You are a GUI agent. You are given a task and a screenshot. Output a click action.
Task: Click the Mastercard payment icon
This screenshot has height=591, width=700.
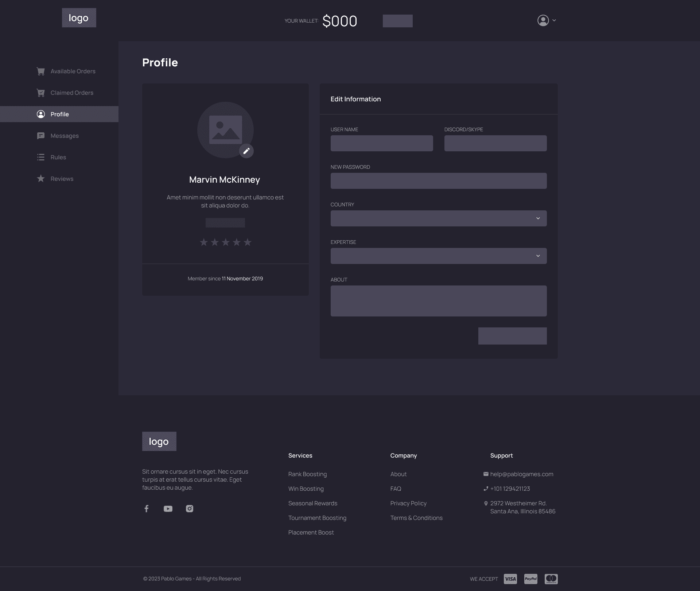coord(551,579)
